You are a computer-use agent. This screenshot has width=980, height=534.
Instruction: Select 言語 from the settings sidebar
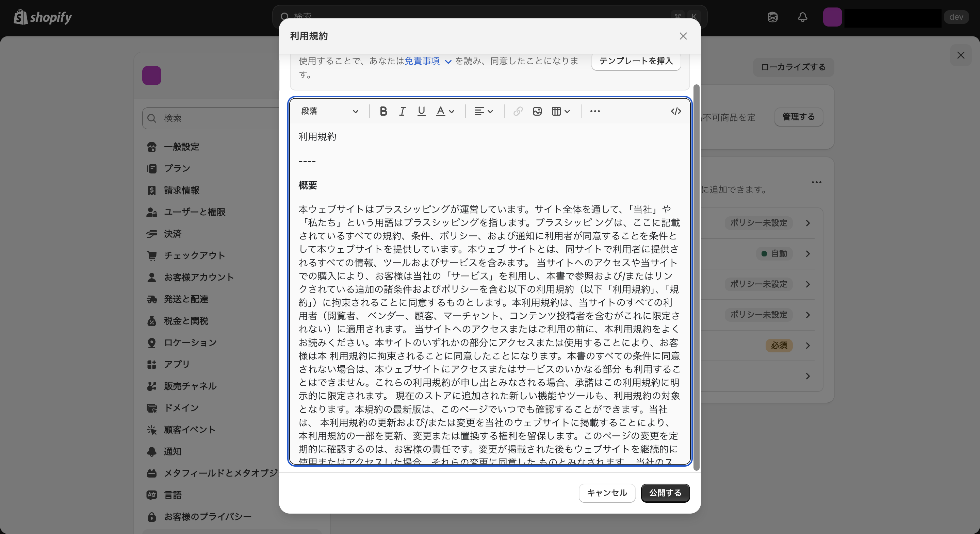coord(173,495)
